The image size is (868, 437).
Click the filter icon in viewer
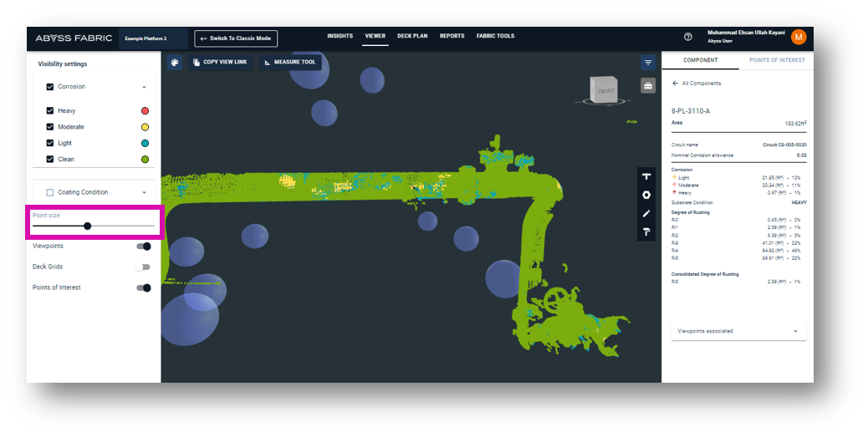tap(648, 63)
